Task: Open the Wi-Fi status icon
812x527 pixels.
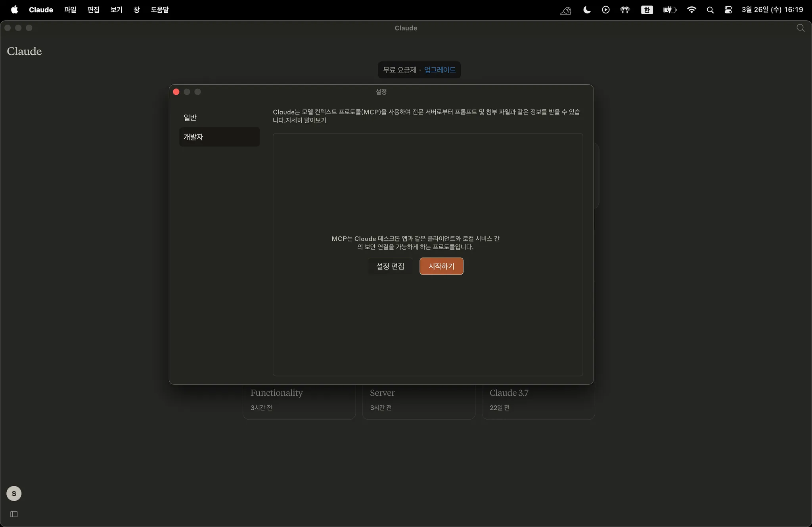Action: point(691,10)
